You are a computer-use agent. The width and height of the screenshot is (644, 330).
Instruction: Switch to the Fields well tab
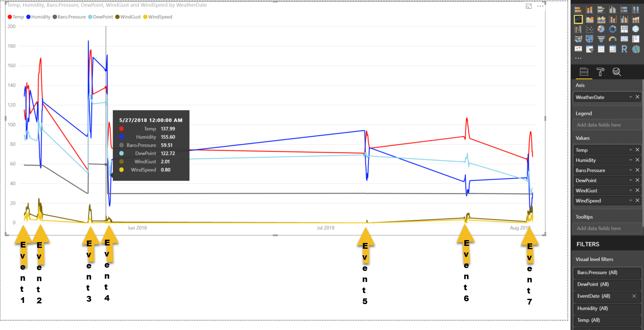pyautogui.click(x=584, y=72)
